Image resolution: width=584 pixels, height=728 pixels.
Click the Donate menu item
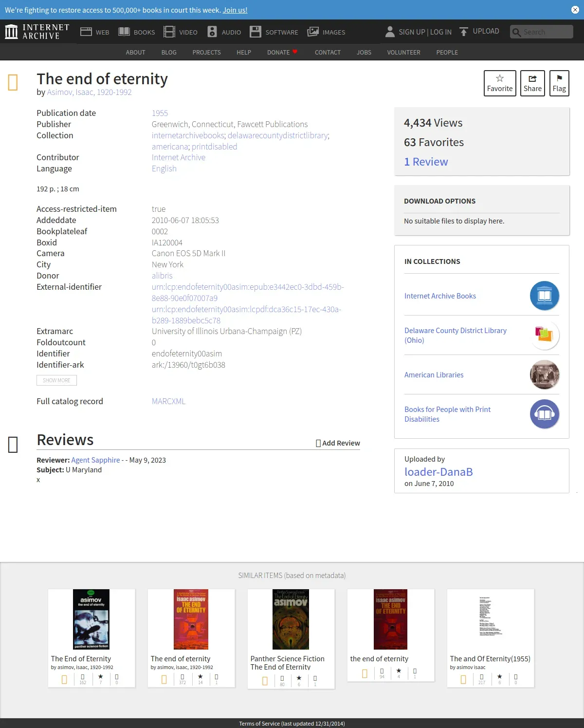coord(278,52)
